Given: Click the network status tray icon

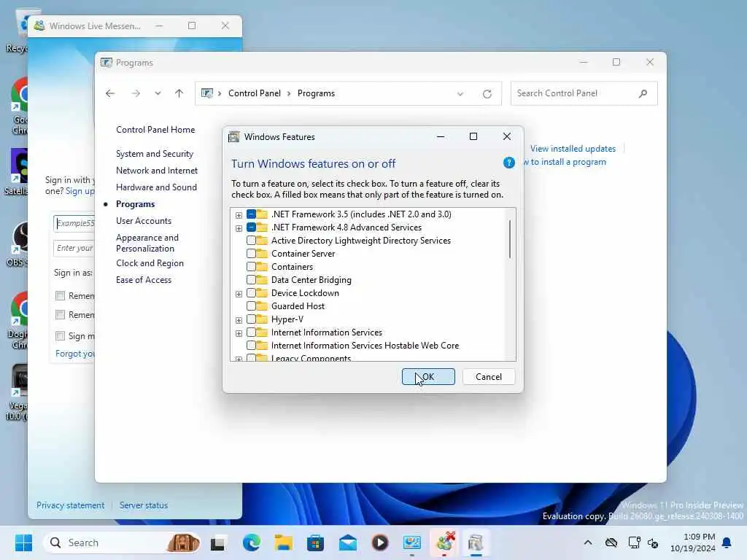Looking at the screenshot, I should point(634,542).
